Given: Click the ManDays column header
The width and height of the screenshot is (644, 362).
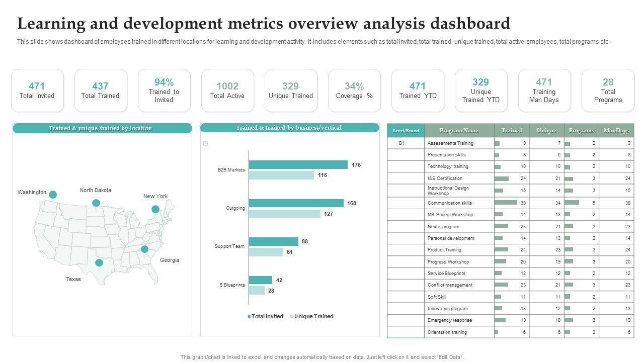Looking at the screenshot, I should pyautogui.click(x=616, y=130).
